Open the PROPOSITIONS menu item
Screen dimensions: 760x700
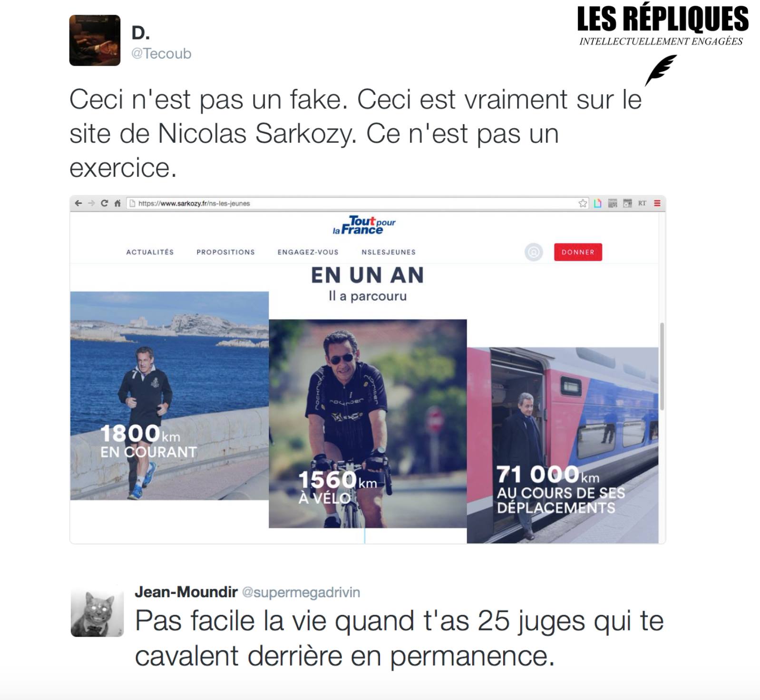coord(225,252)
